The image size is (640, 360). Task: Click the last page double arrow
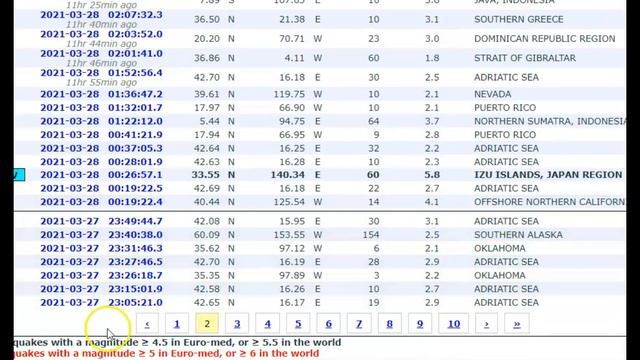tap(517, 324)
